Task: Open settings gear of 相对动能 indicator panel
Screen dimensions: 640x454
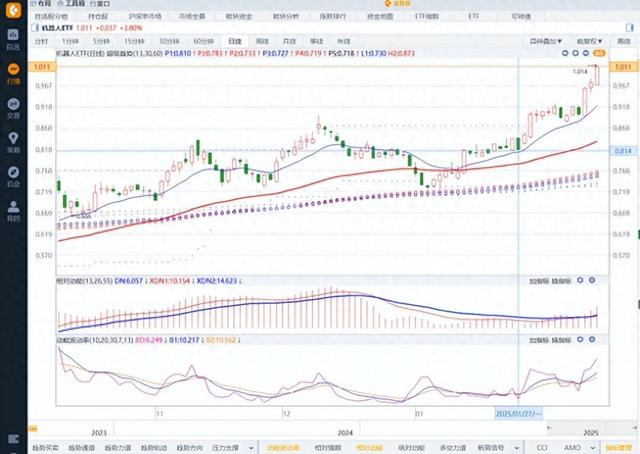Action: tap(580, 280)
